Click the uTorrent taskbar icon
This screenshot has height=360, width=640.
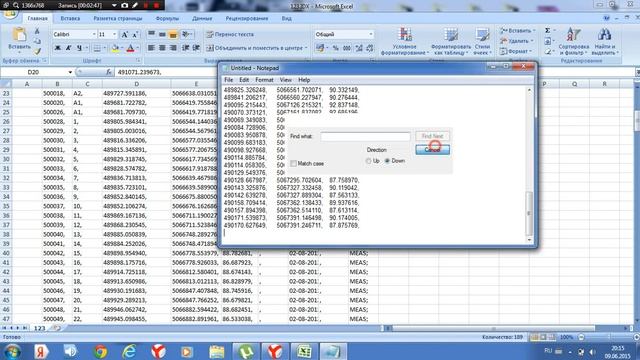[x=246, y=351]
